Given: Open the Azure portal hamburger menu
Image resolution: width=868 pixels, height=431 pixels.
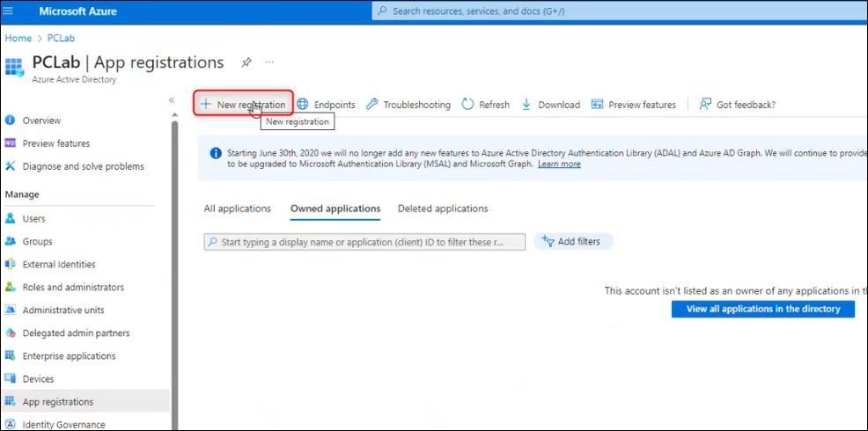Looking at the screenshot, I should pyautogui.click(x=13, y=11).
